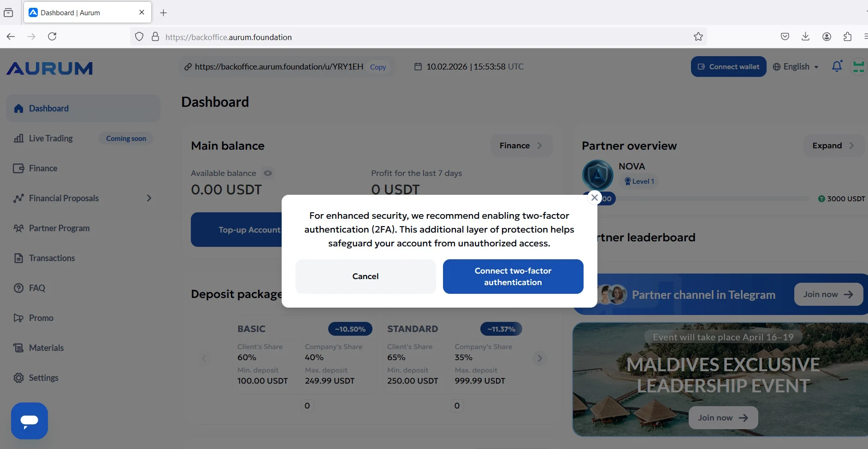Click the Top-up Account button
868x449 pixels.
[x=237, y=230]
